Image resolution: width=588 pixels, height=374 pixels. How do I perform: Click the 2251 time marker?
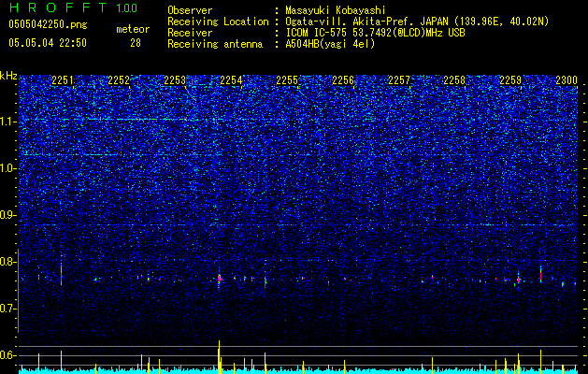pyautogui.click(x=63, y=80)
